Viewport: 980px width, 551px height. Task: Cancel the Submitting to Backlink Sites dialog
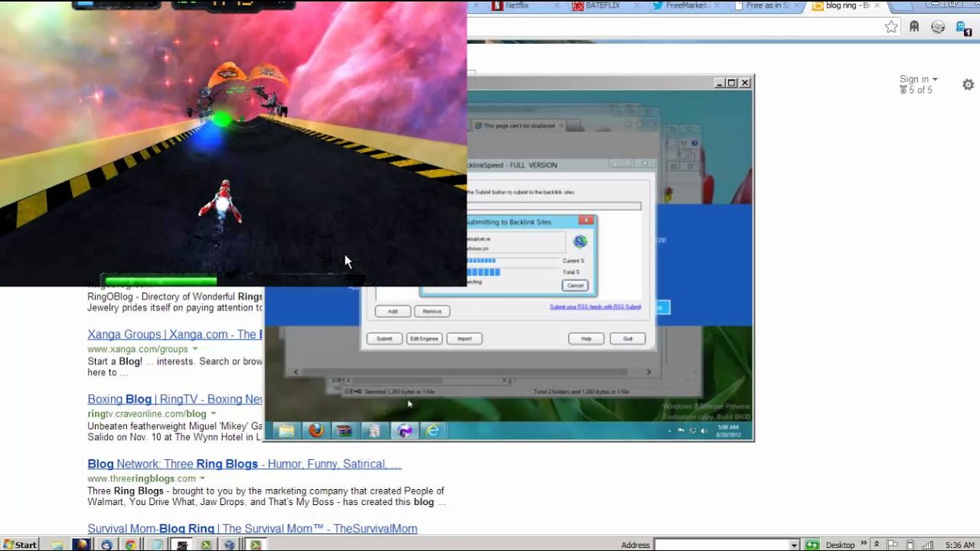pyautogui.click(x=574, y=285)
